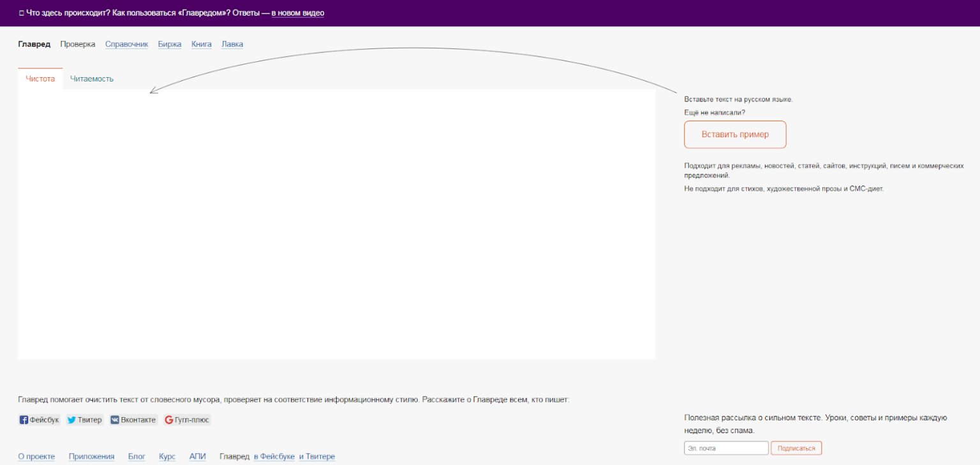Share via the Twitter bird icon
Image resolution: width=980 pixels, height=465 pixels.
72,420
